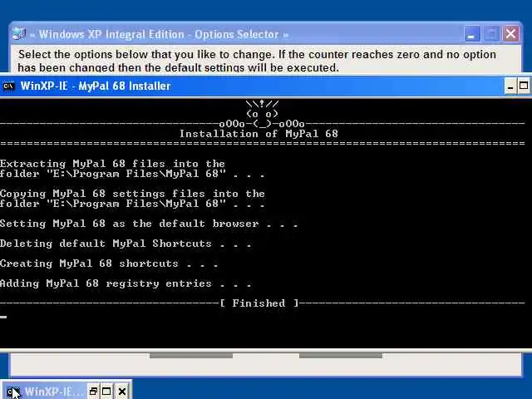The height and width of the screenshot is (399, 532).
Task: Close the minimized WinXP-IE window
Action: coord(122,392)
